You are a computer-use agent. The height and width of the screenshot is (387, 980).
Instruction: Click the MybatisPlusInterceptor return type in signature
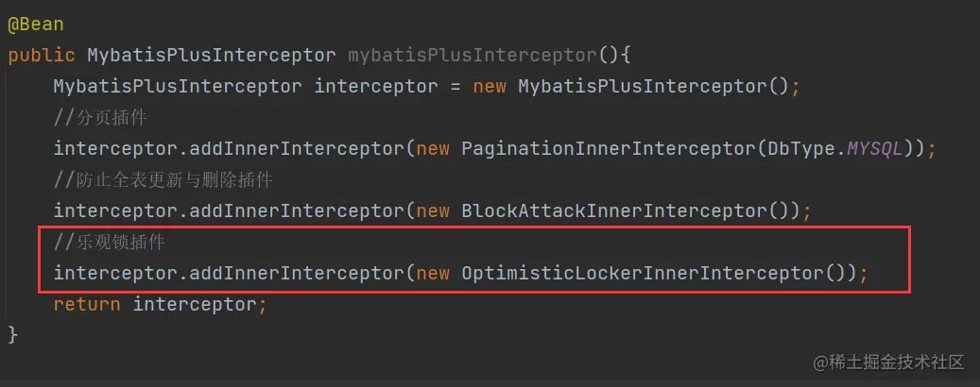coord(212,55)
